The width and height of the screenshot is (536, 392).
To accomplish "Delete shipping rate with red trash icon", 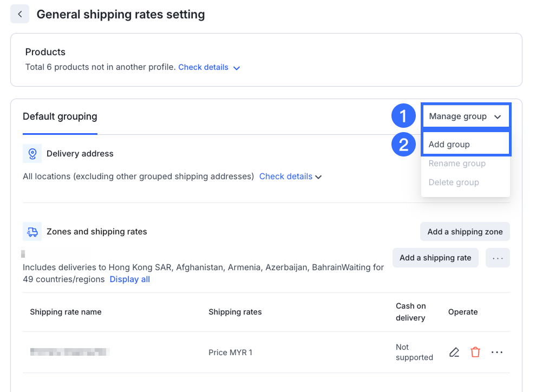I will pyautogui.click(x=475, y=352).
